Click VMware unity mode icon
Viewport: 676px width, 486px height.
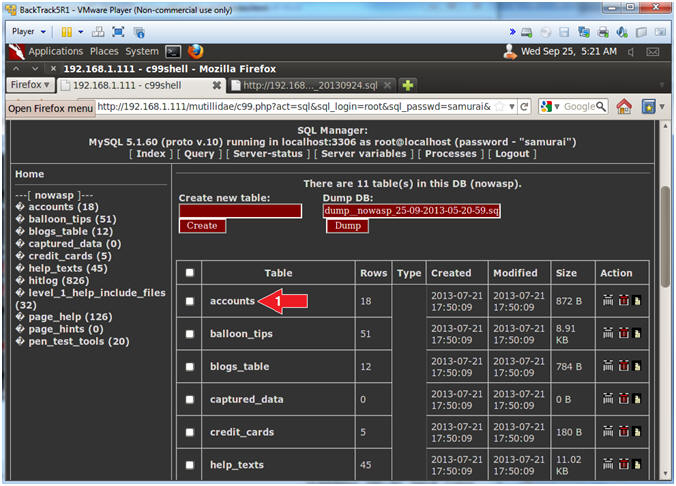click(x=139, y=32)
